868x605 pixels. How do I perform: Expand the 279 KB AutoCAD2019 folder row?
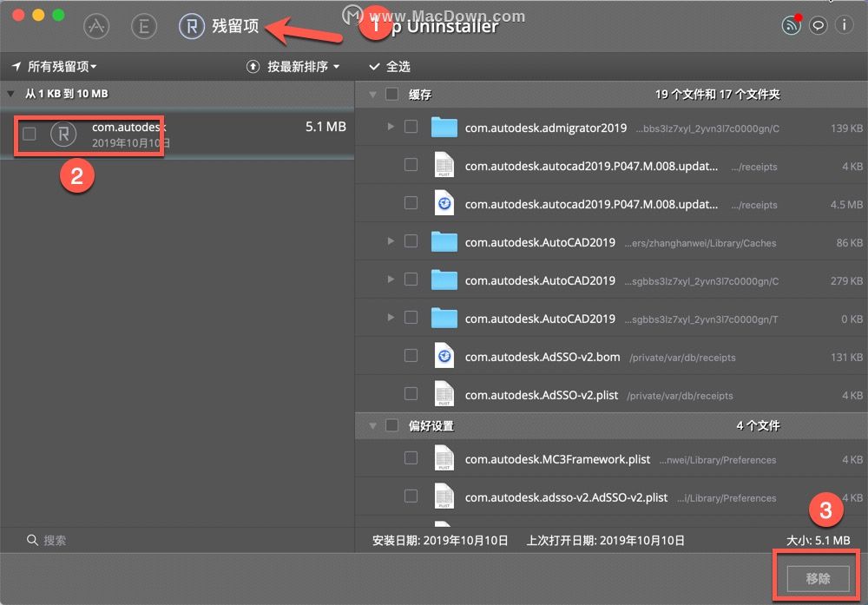point(391,279)
